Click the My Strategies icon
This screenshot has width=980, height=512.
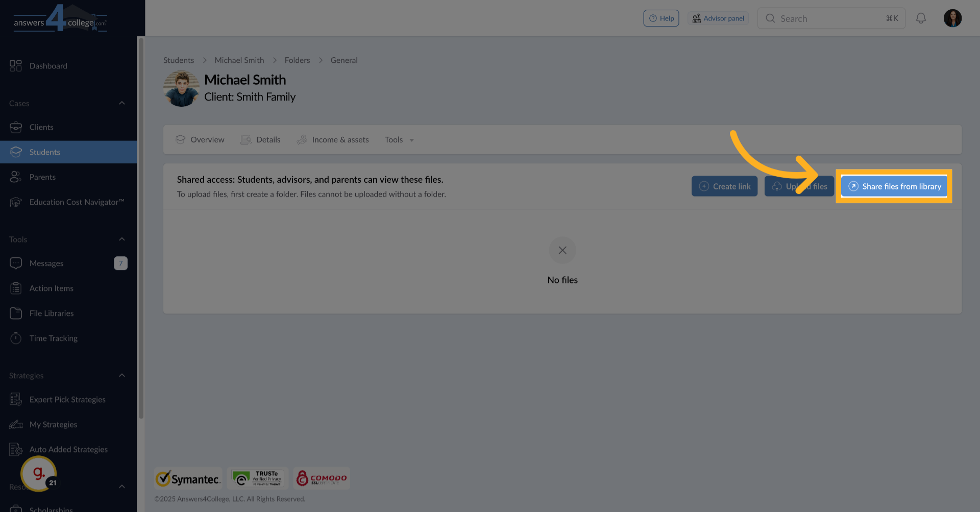coord(16,425)
